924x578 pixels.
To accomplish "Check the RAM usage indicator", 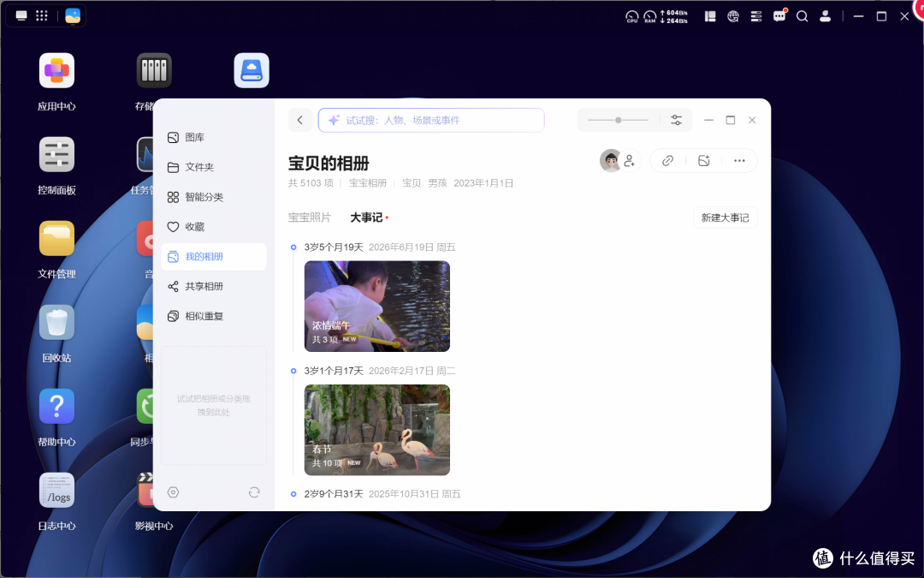I will point(650,16).
